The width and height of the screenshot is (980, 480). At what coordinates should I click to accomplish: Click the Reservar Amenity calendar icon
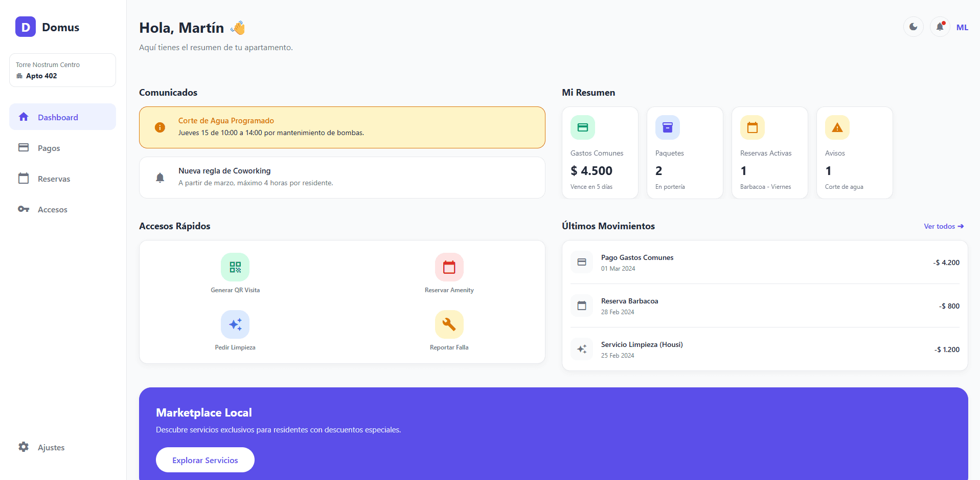[449, 267]
